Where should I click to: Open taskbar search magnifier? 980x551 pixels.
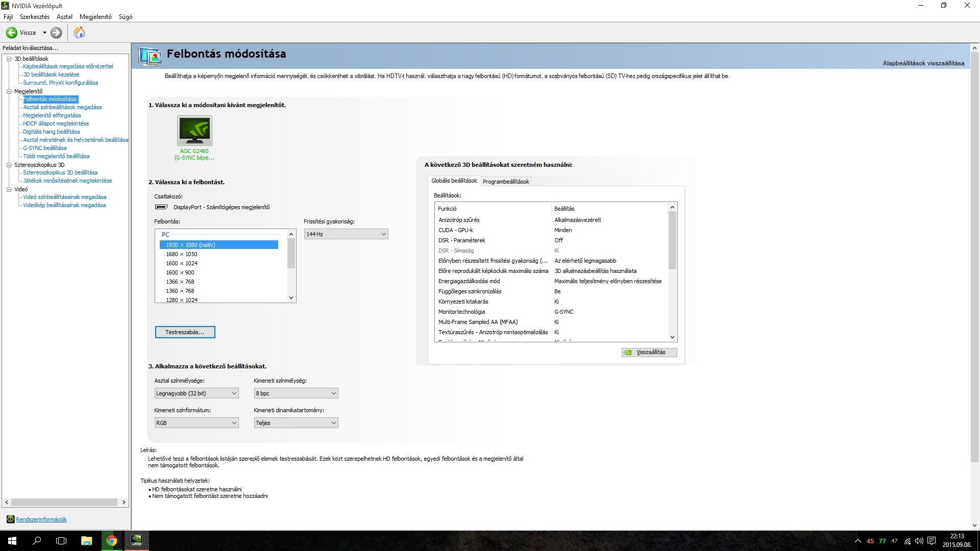(37, 541)
